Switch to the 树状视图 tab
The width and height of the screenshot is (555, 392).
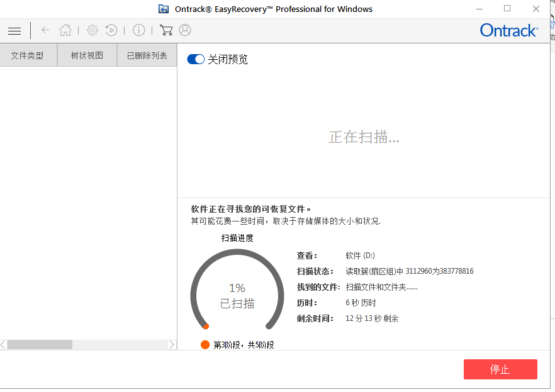pyautogui.click(x=87, y=55)
